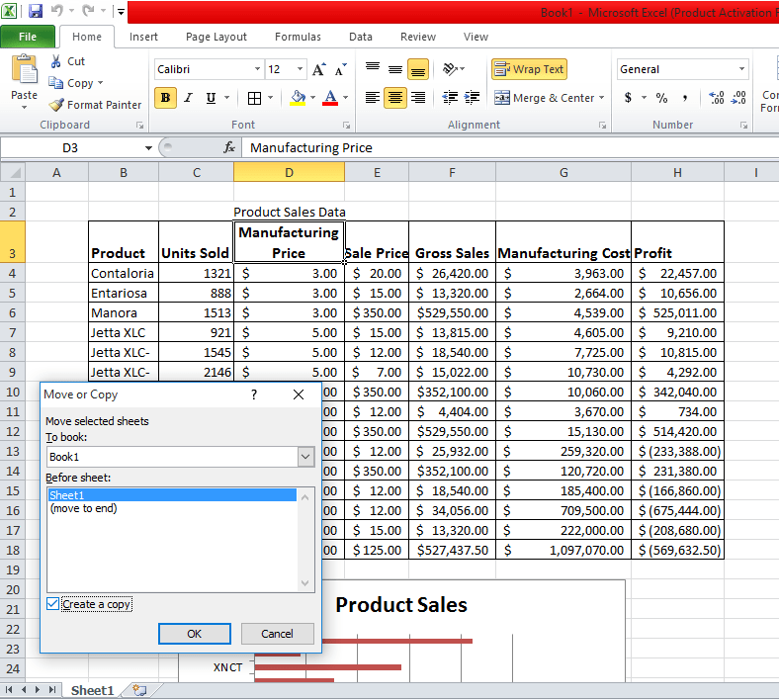This screenshot has width=779, height=700.
Task: Uncheck the Create a copy checkbox
Action: click(52, 604)
